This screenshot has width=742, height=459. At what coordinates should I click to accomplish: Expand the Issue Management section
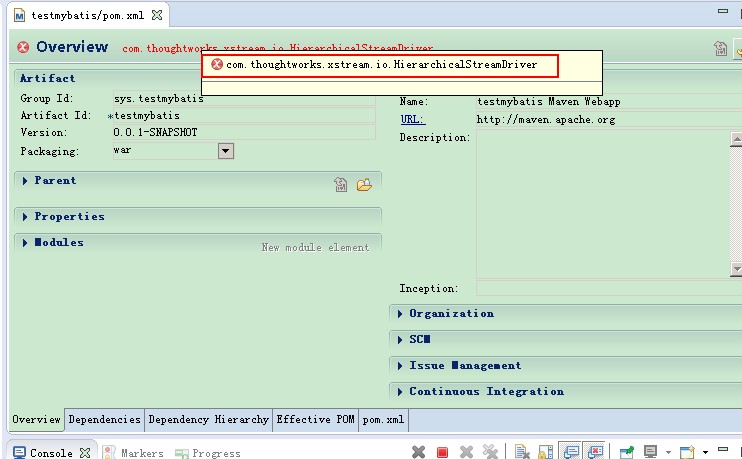click(x=400, y=366)
